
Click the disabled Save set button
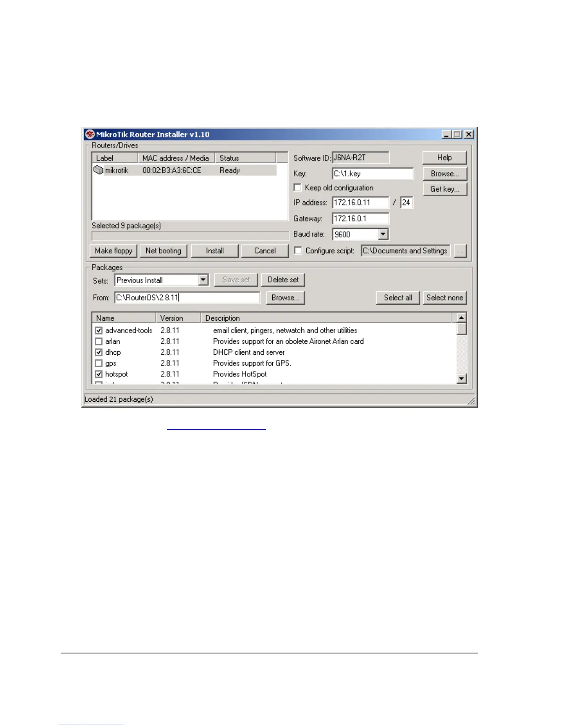coord(236,280)
